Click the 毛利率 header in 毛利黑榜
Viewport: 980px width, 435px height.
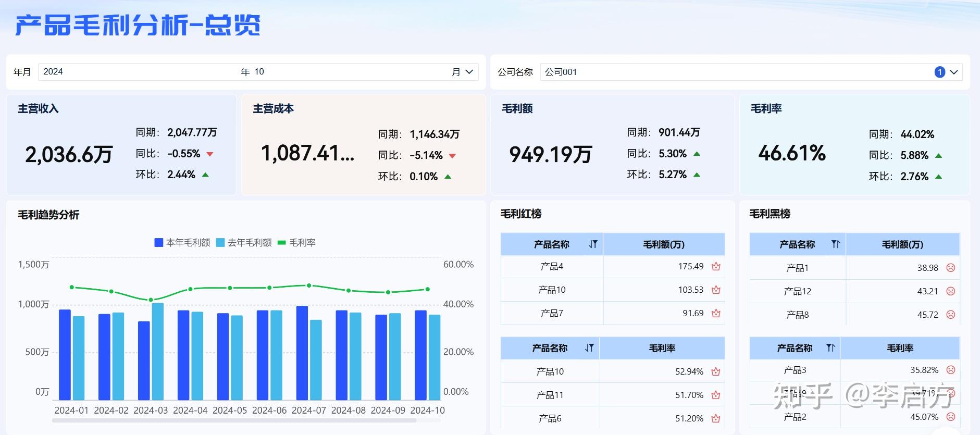900,348
